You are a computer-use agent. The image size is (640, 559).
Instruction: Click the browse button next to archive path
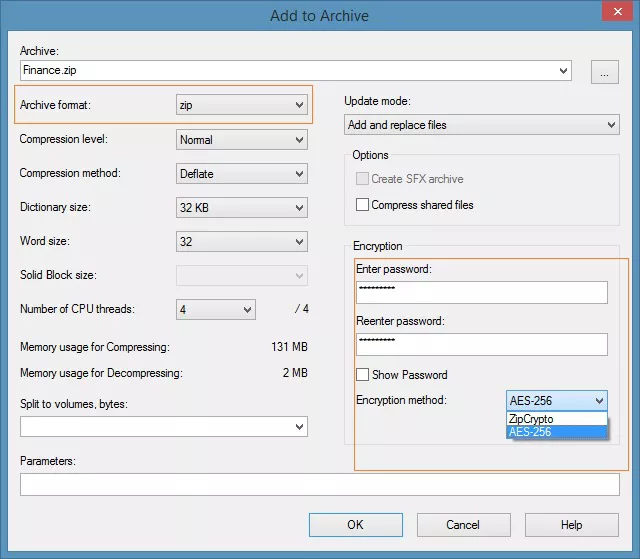[606, 71]
